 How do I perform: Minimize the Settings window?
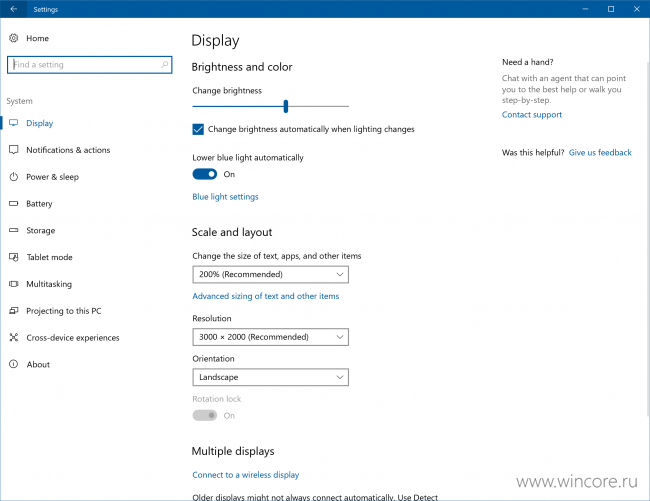pyautogui.click(x=585, y=9)
